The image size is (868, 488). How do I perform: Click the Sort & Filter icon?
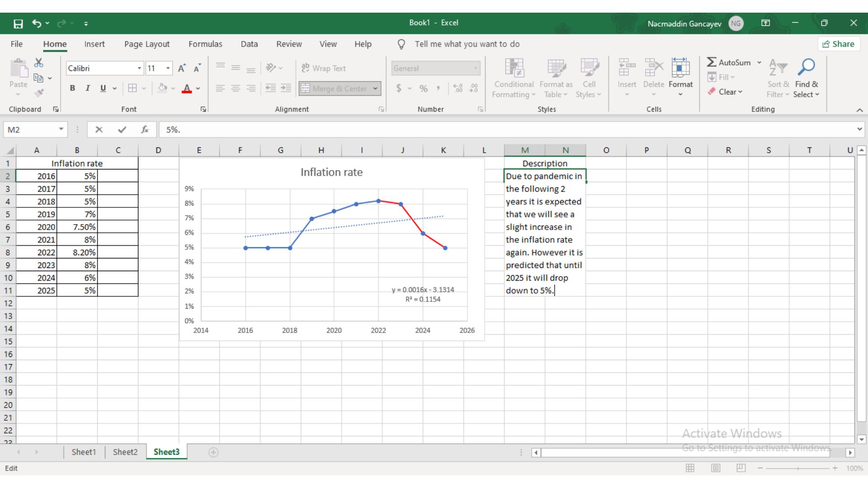[778, 68]
